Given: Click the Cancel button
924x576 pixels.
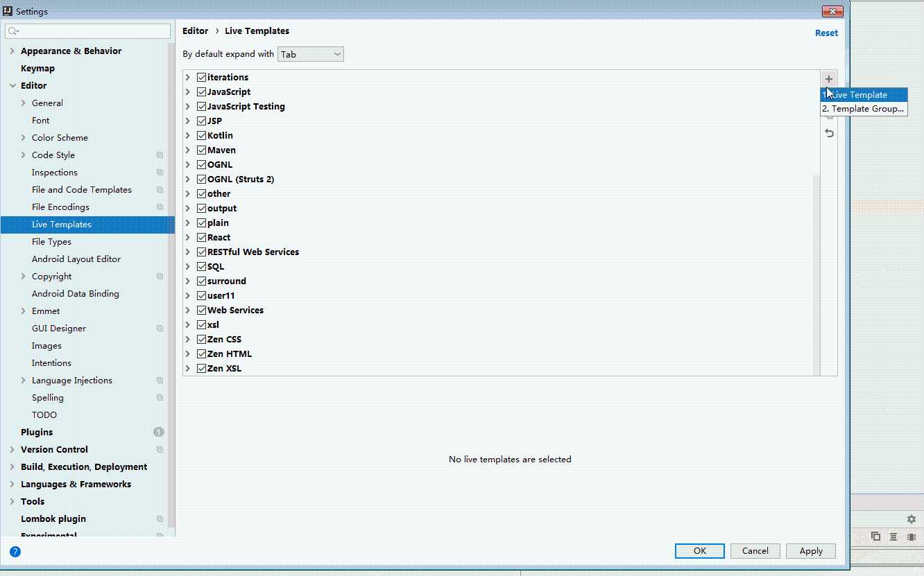Looking at the screenshot, I should pos(755,551).
